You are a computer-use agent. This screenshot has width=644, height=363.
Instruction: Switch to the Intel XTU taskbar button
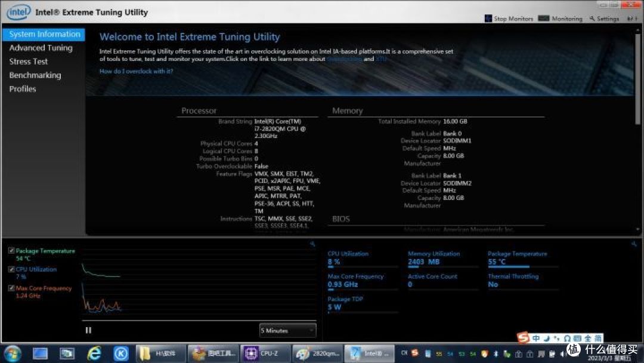(369, 353)
